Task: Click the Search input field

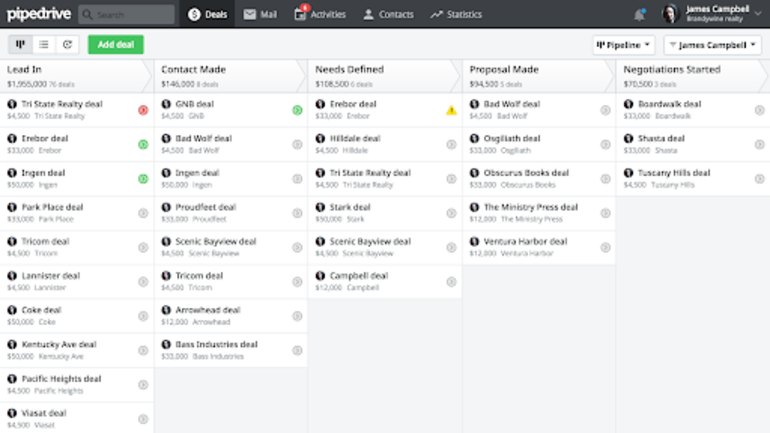Action: pyautogui.click(x=126, y=15)
